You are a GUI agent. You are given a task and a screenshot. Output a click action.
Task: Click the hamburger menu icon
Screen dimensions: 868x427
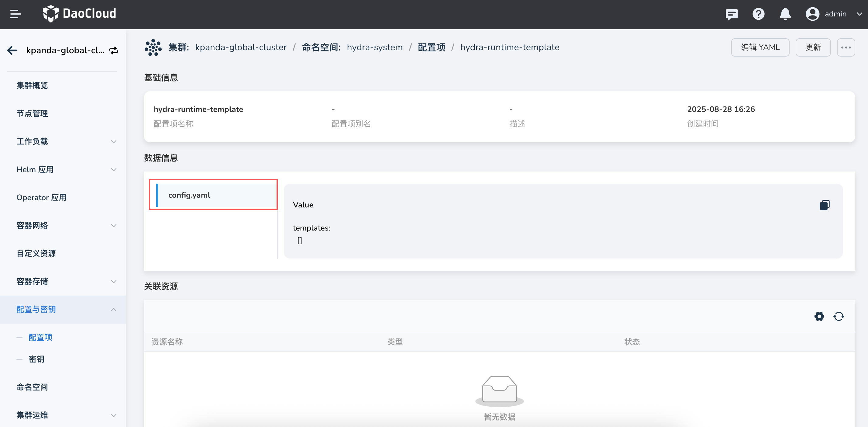coord(15,14)
